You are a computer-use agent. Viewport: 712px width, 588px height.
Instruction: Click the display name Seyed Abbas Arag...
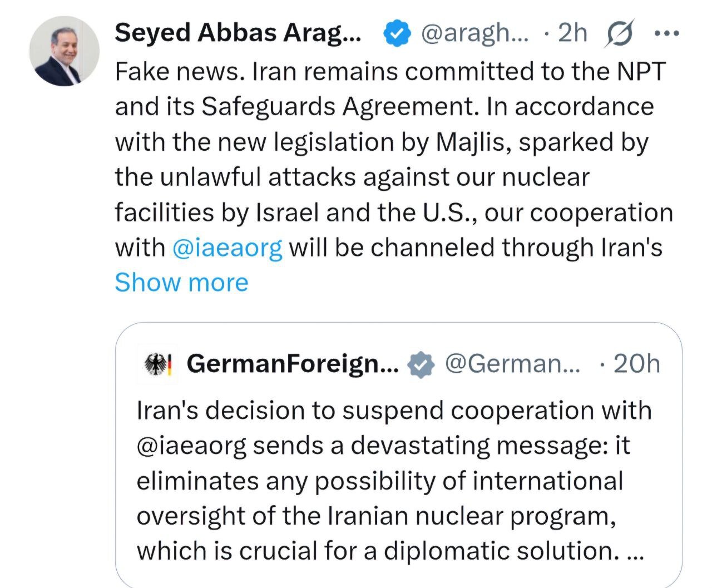tap(238, 33)
